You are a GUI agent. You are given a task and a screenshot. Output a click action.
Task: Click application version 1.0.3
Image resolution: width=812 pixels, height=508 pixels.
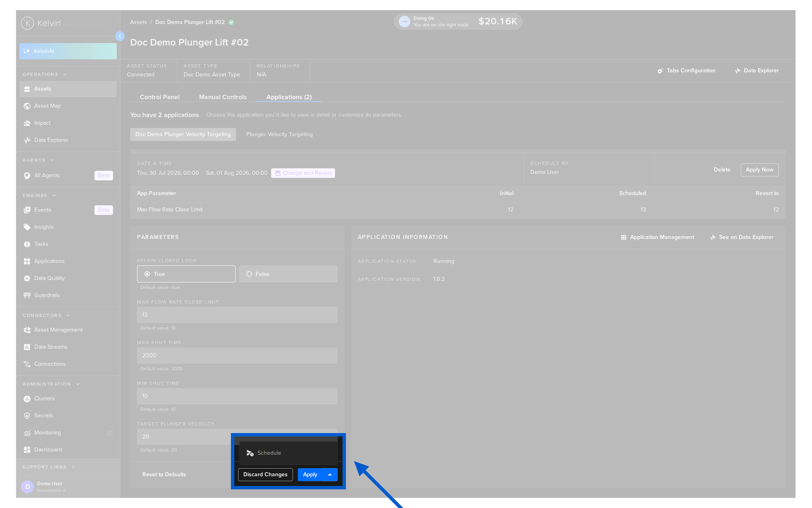point(439,279)
